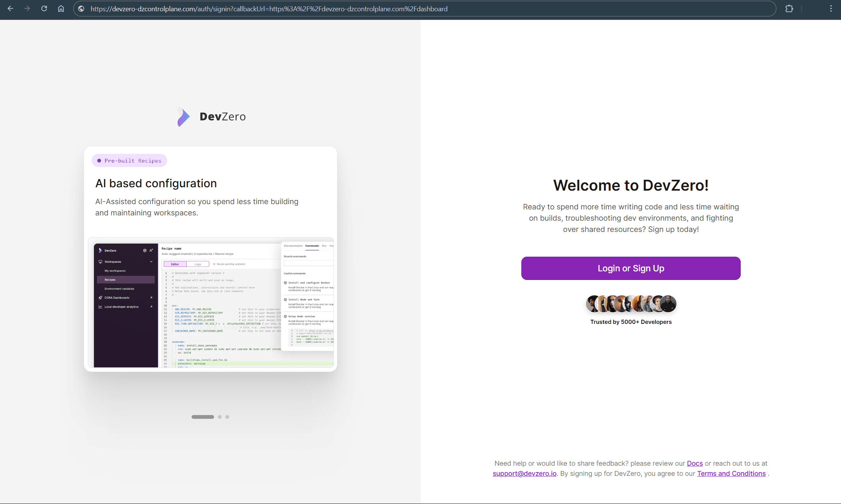
Task: Click the Login or Sign Up button
Action: click(x=631, y=268)
